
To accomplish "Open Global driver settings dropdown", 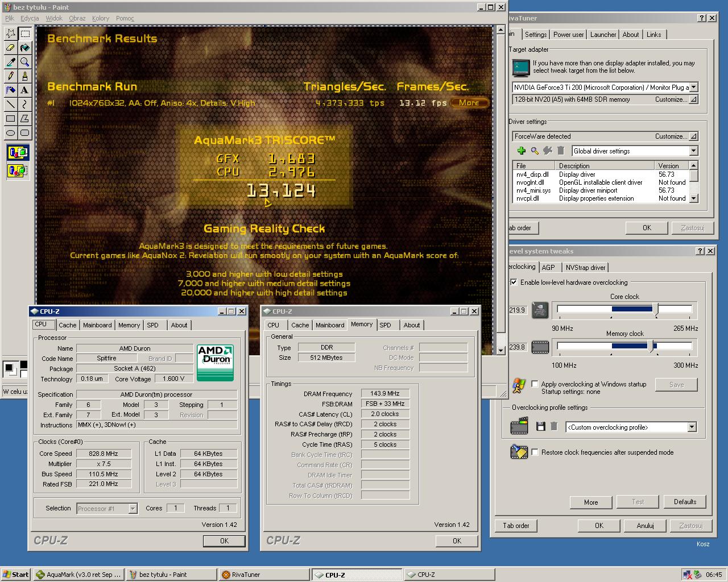I will coord(693,151).
